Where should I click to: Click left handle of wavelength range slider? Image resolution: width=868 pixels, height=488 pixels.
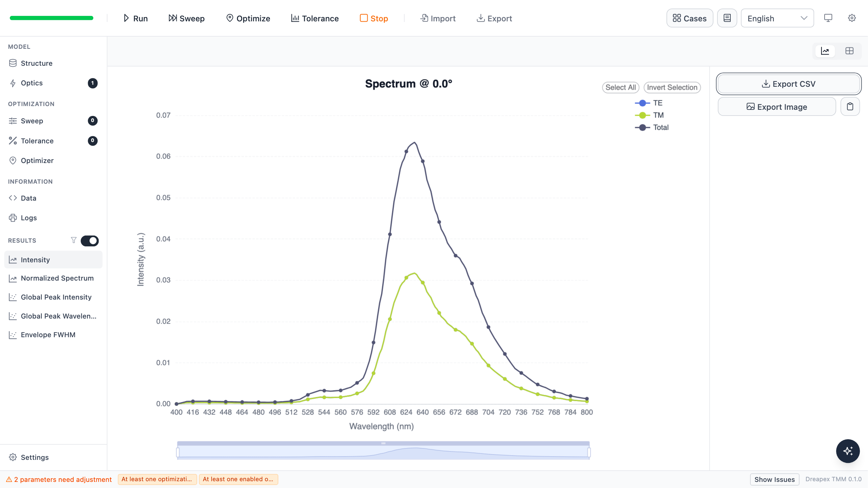pos(178,452)
